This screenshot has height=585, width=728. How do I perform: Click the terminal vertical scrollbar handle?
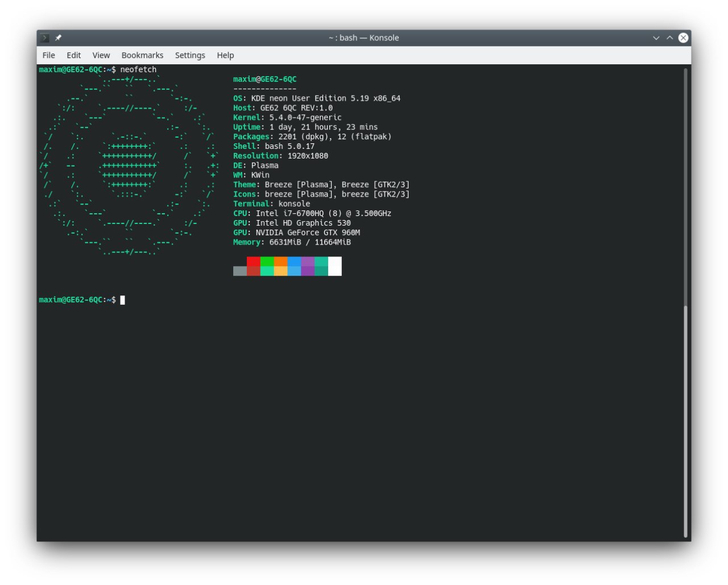point(685,421)
